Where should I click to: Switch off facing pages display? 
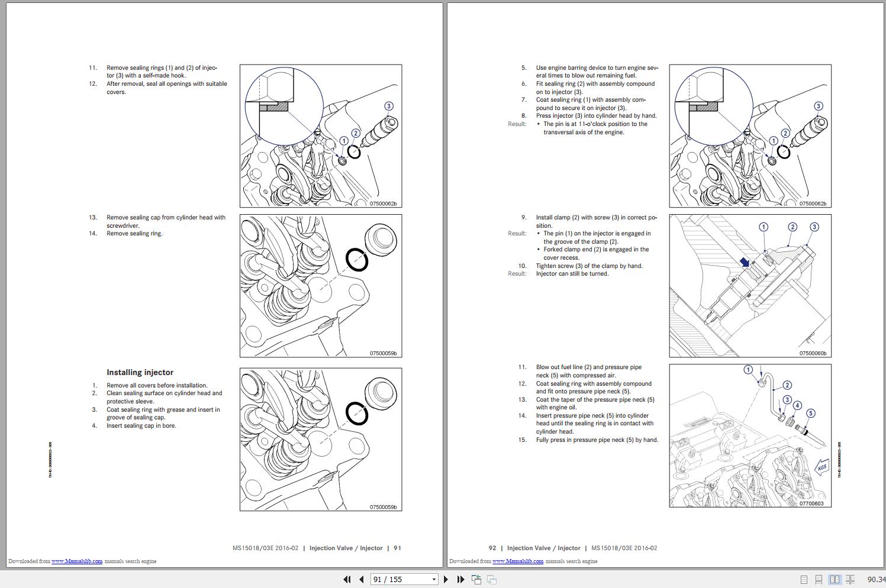804,580
